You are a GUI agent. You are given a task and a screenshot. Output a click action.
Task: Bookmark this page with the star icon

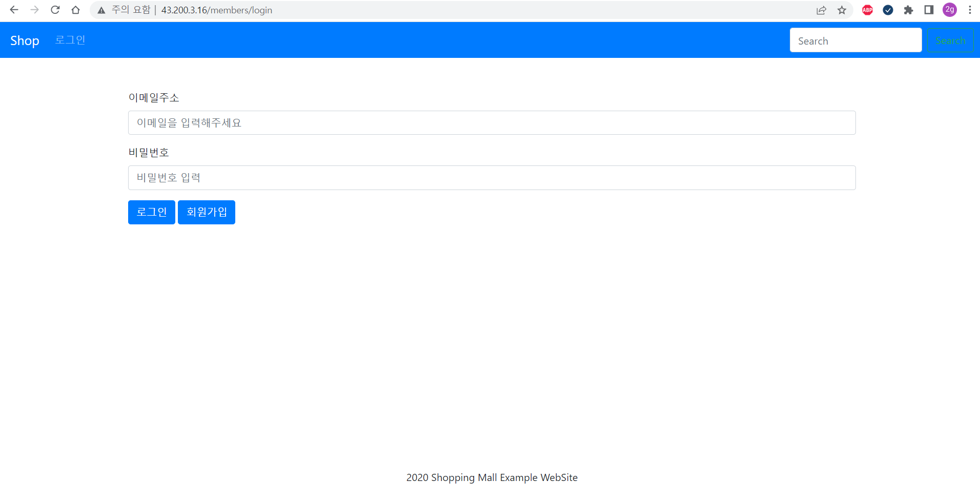(842, 10)
